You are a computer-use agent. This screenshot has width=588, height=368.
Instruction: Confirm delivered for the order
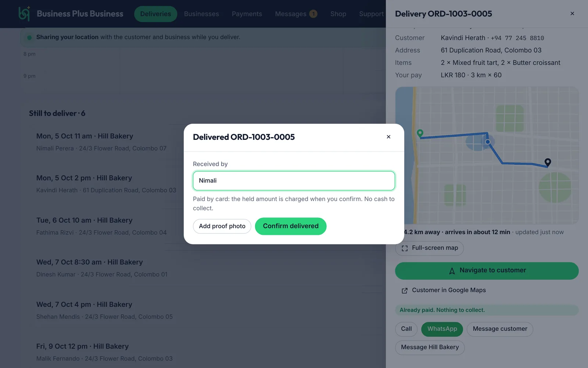(x=291, y=226)
